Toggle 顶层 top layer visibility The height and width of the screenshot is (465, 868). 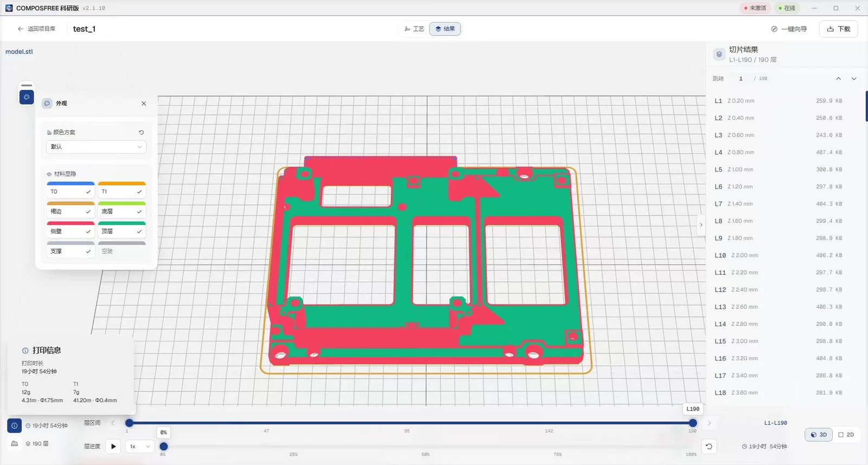[x=122, y=230]
